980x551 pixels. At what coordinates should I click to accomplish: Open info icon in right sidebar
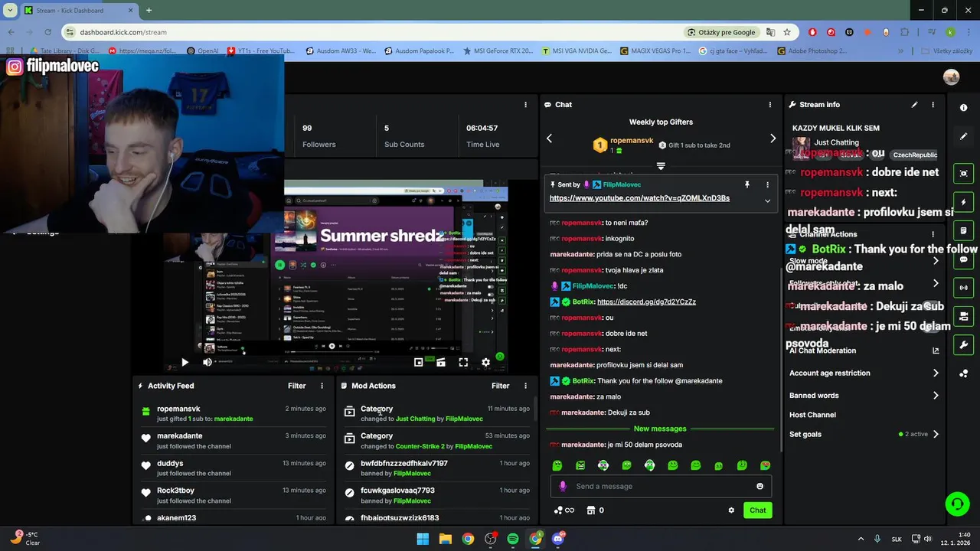click(x=963, y=108)
